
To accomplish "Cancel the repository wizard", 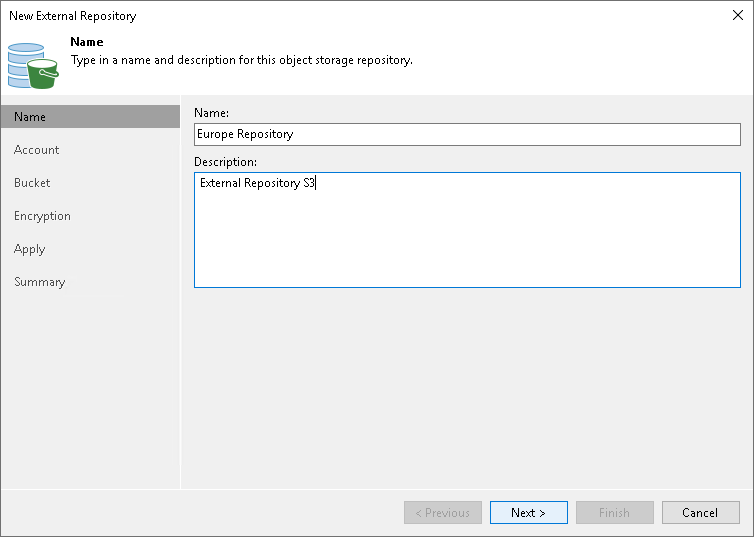I will [700, 513].
